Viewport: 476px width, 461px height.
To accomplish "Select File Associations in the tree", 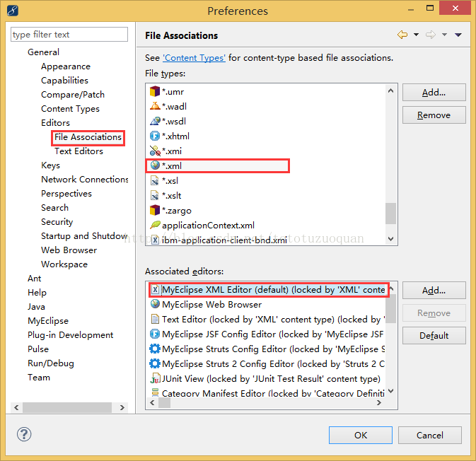I will click(88, 137).
